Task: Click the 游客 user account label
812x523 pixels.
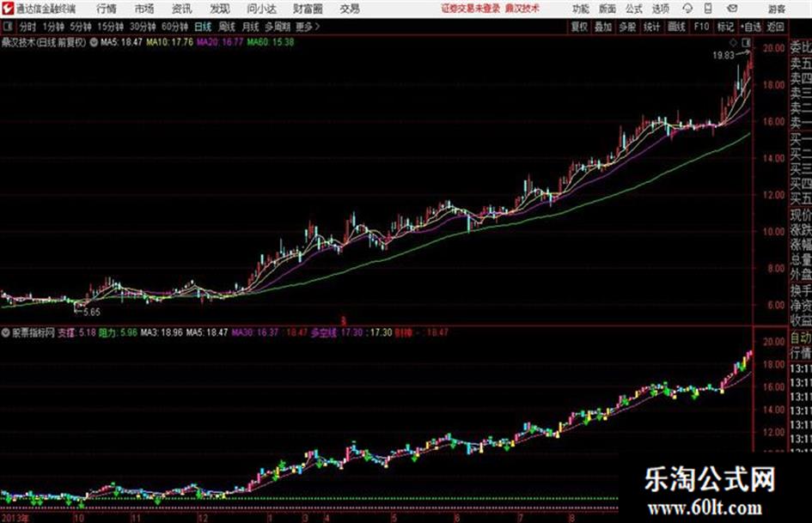Action: (776, 9)
